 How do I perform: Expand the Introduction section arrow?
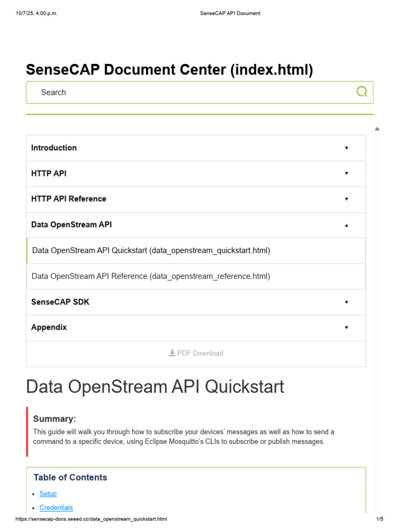point(347,148)
